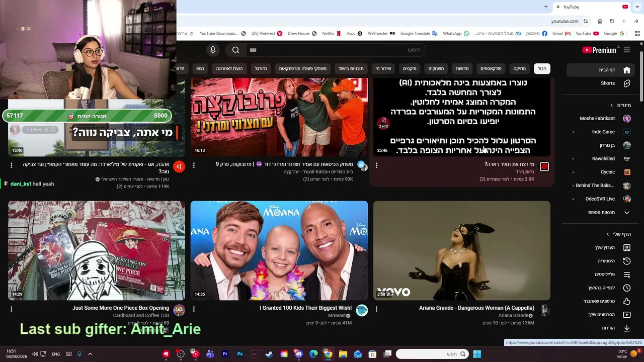
Task: Select the מוזיקה filter chip
Action: click(x=519, y=68)
